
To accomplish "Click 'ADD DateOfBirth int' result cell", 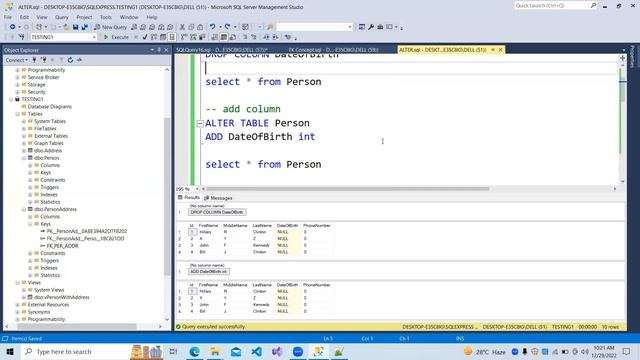I will pyautogui.click(x=209, y=272).
